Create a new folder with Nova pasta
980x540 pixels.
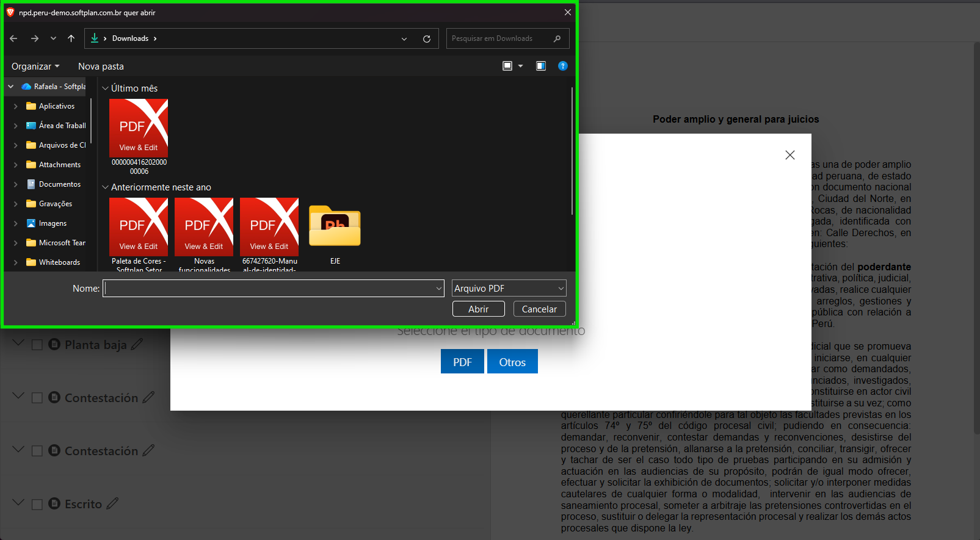click(101, 66)
